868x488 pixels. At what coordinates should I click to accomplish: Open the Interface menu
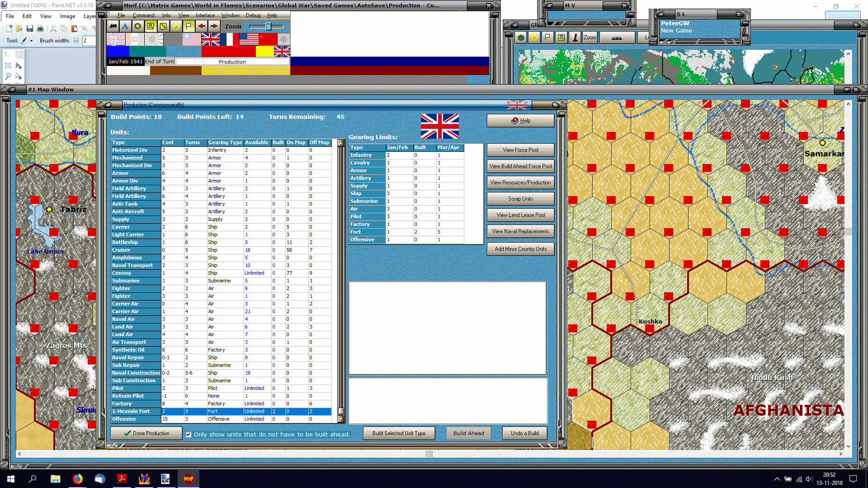coord(205,15)
